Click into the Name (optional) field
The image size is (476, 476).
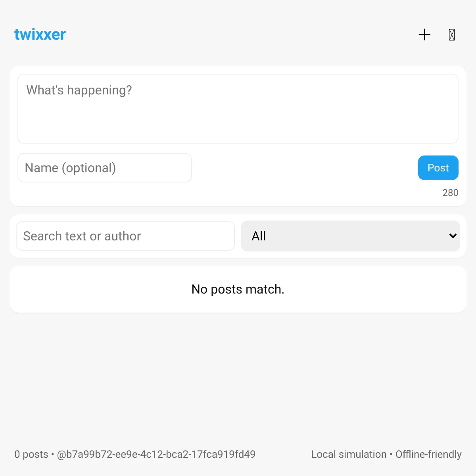point(105,168)
